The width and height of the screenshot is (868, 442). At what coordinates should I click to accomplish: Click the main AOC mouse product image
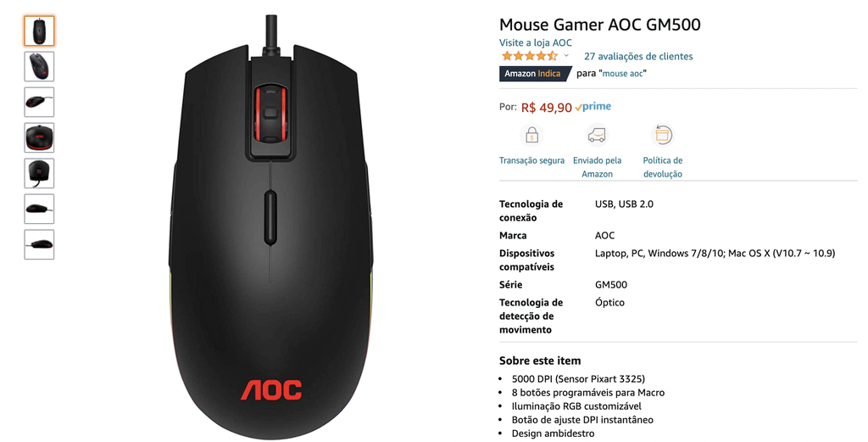tap(269, 227)
